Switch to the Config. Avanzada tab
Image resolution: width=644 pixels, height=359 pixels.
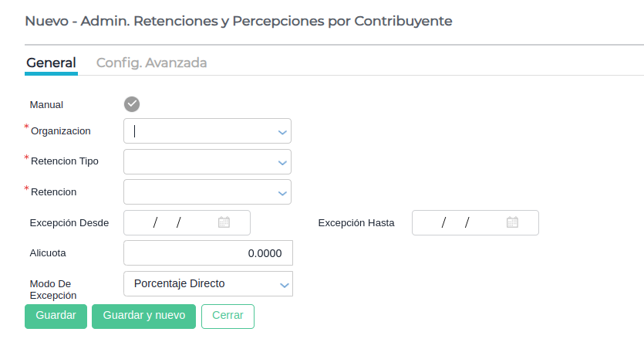pyautogui.click(x=151, y=63)
